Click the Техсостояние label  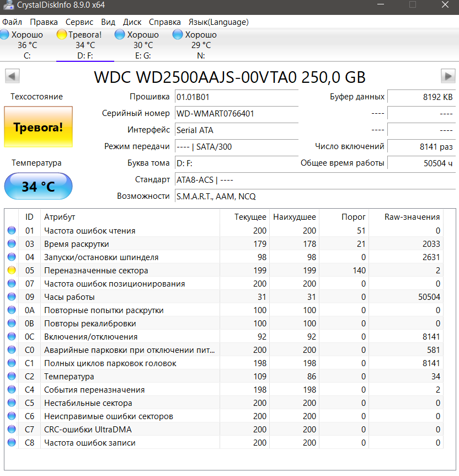pos(37,97)
